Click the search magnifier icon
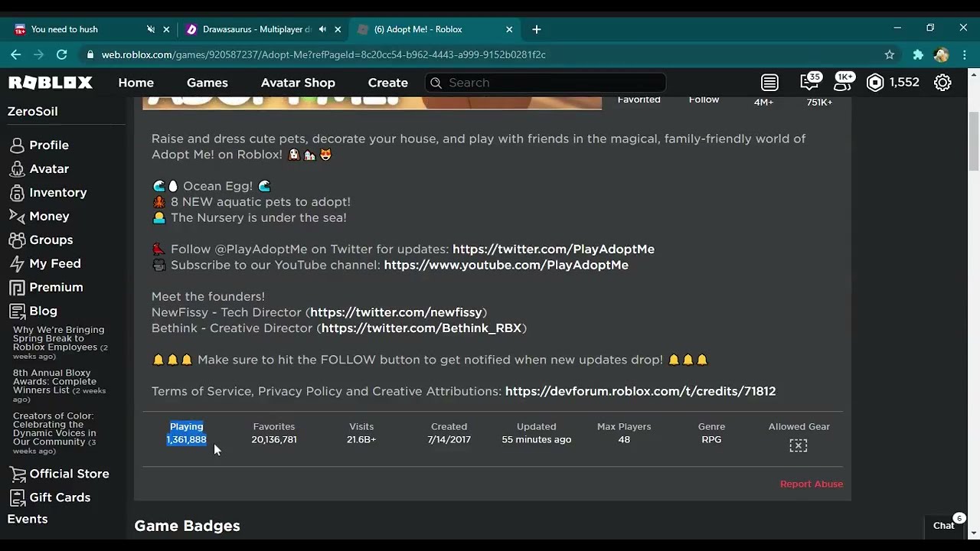 pos(436,83)
